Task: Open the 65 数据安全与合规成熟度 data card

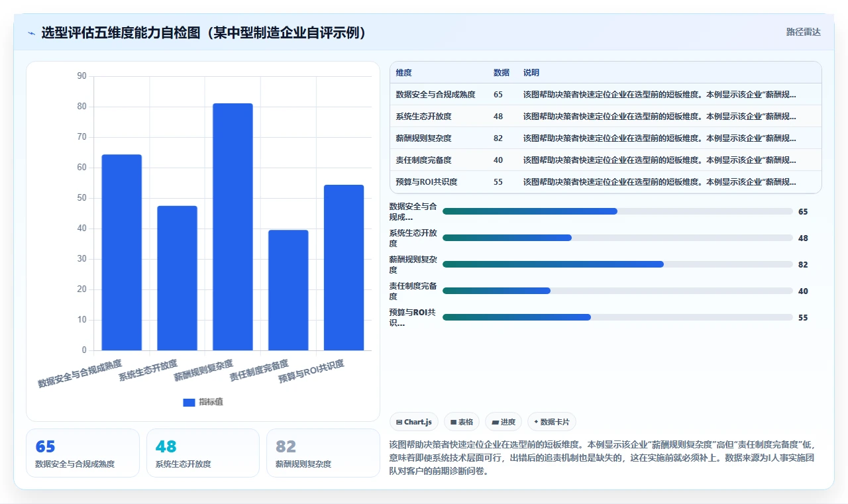Action: [x=83, y=453]
